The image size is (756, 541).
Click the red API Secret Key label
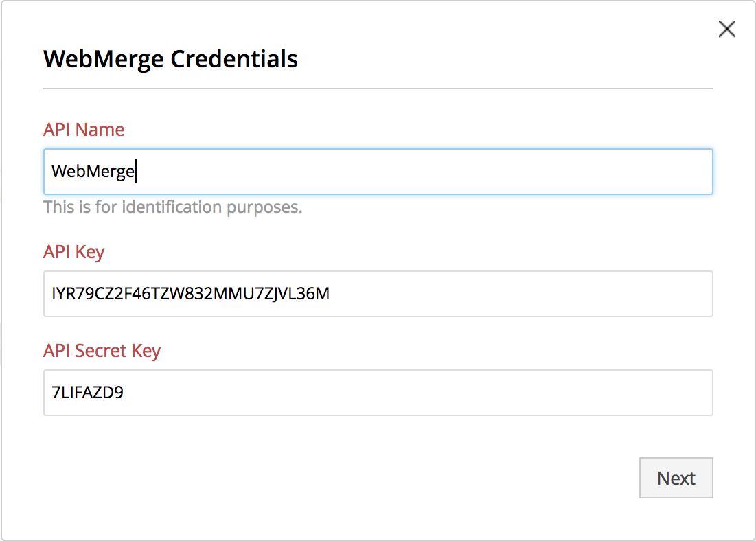tap(102, 351)
